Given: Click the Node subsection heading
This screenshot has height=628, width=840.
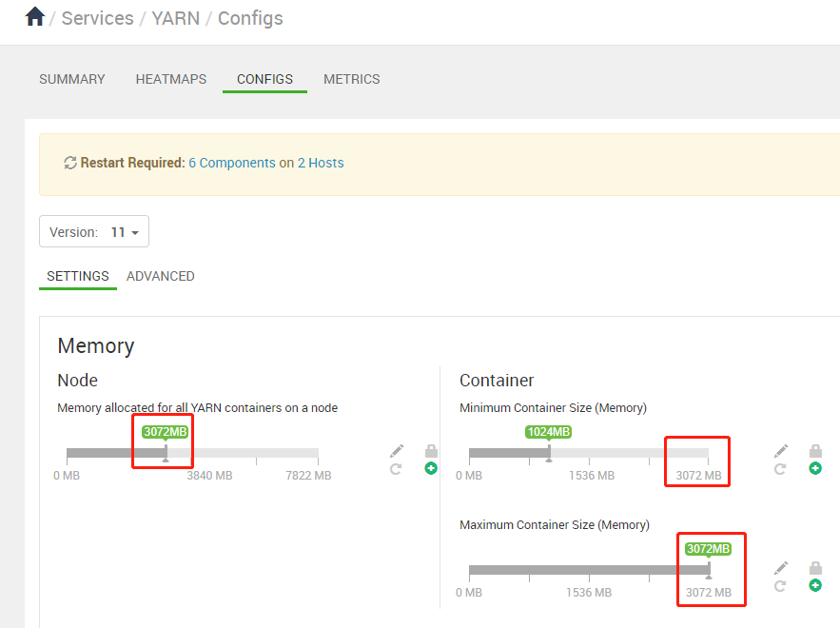Looking at the screenshot, I should click(x=78, y=381).
